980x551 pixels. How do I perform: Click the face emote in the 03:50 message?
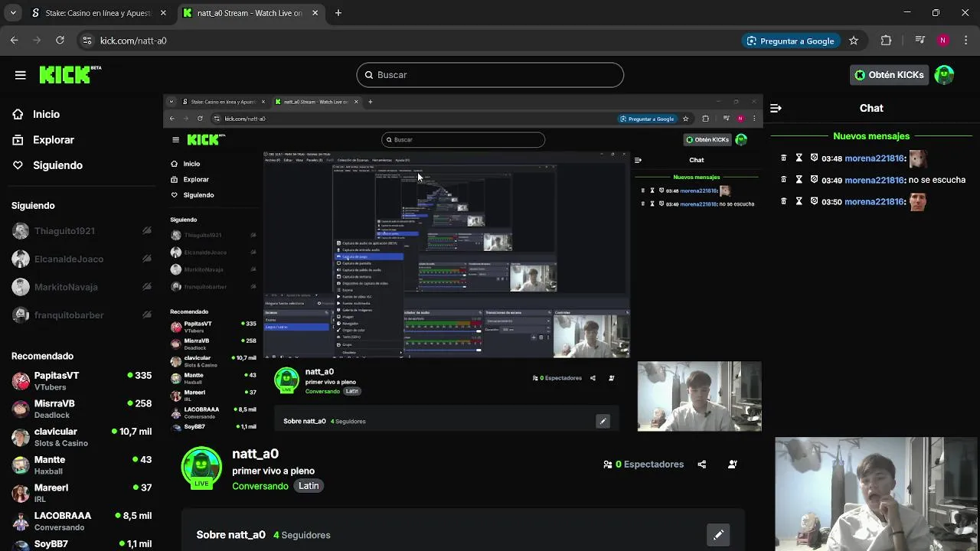pos(918,201)
